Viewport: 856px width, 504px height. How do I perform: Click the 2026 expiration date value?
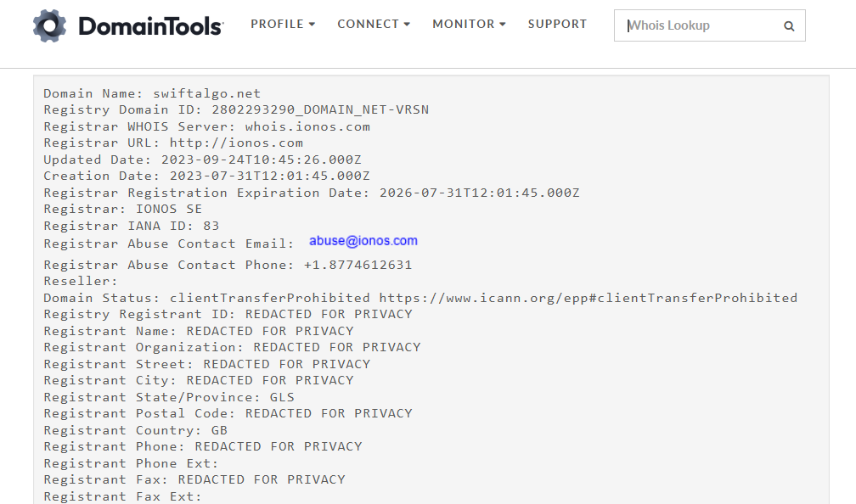pos(479,193)
